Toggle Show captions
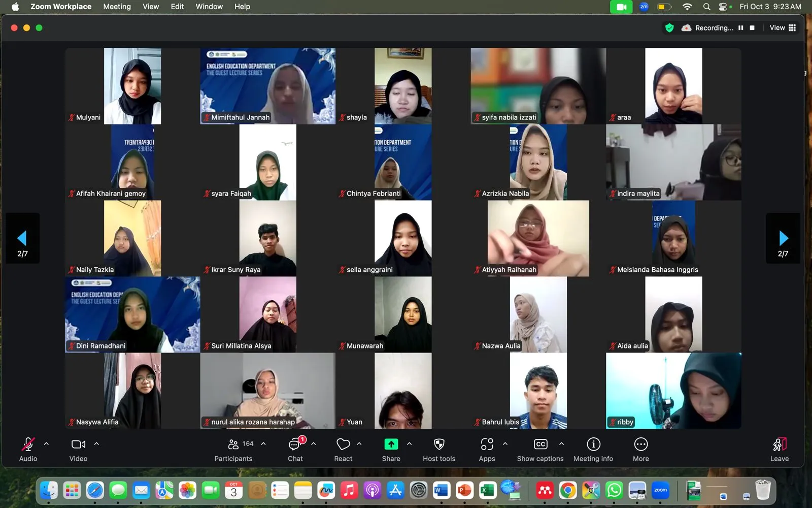 point(540,444)
